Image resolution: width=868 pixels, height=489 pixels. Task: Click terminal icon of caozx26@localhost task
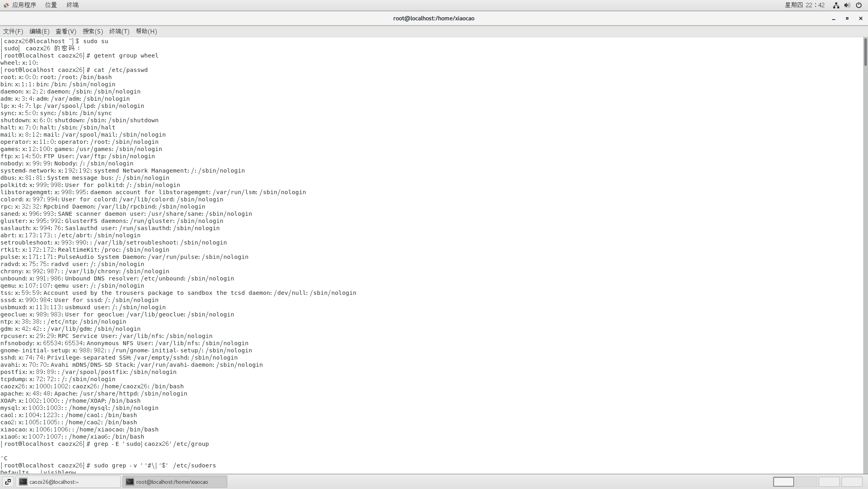click(23, 482)
